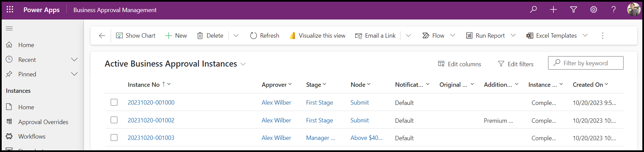Tick the checkbox for row 20231020-001002
Image resolution: width=644 pixels, height=152 pixels.
114,120
